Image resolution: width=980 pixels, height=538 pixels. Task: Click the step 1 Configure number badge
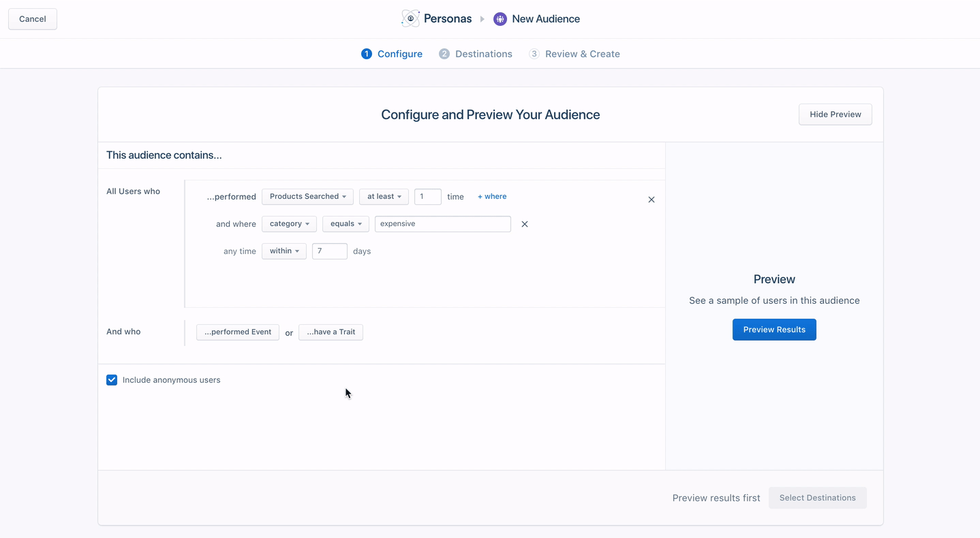tap(367, 54)
